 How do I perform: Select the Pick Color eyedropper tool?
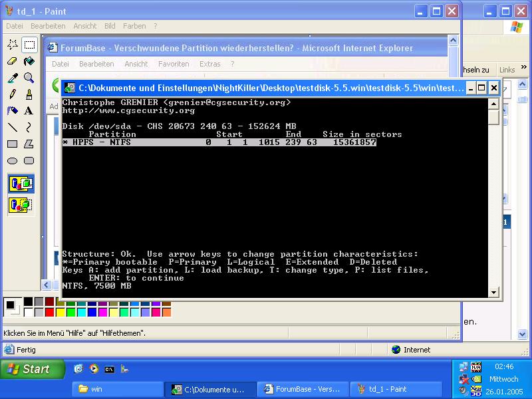13,78
